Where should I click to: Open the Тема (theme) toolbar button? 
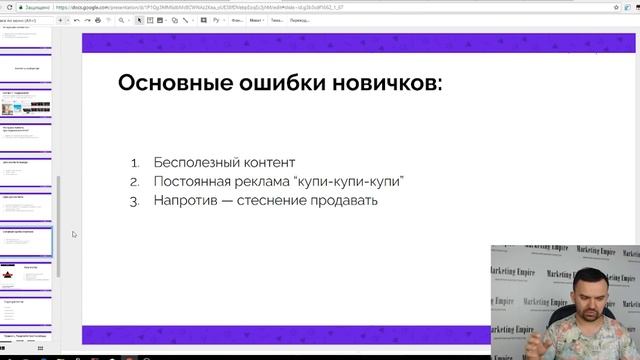[277, 20]
